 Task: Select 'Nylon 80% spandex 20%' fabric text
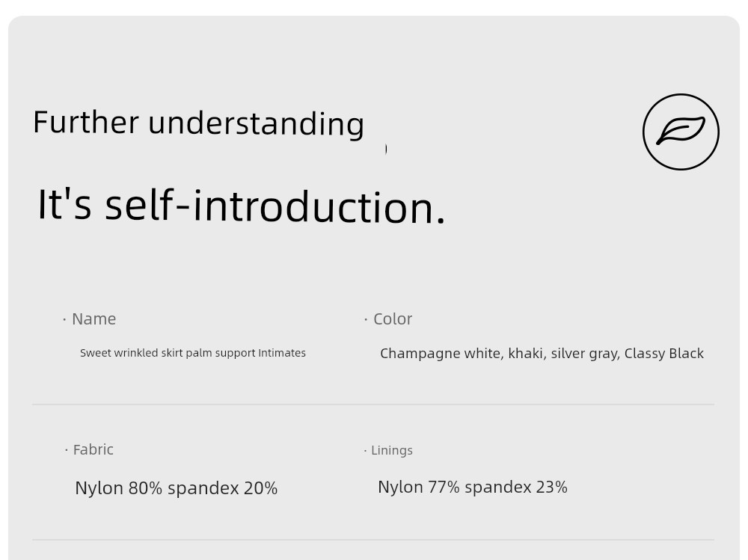(x=177, y=488)
